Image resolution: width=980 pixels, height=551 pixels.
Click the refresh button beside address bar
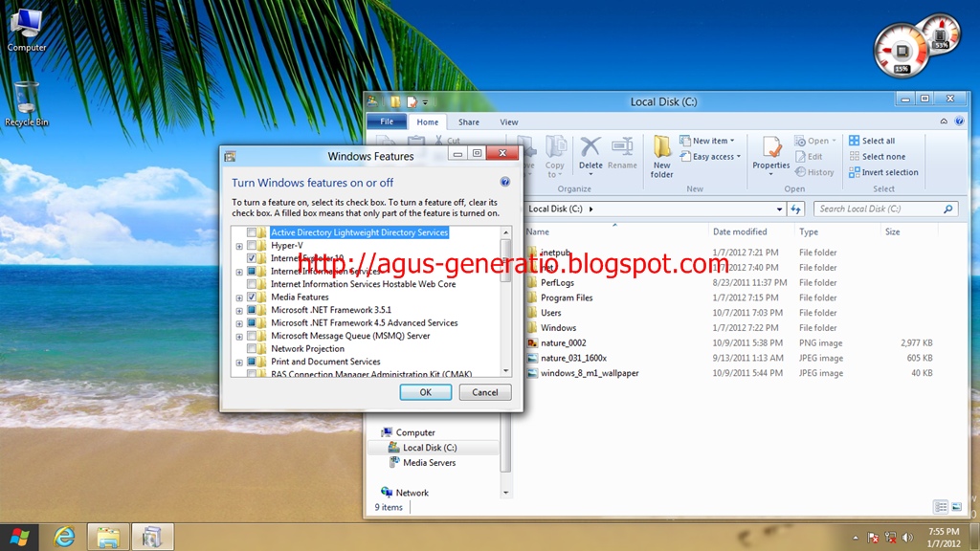pos(795,209)
